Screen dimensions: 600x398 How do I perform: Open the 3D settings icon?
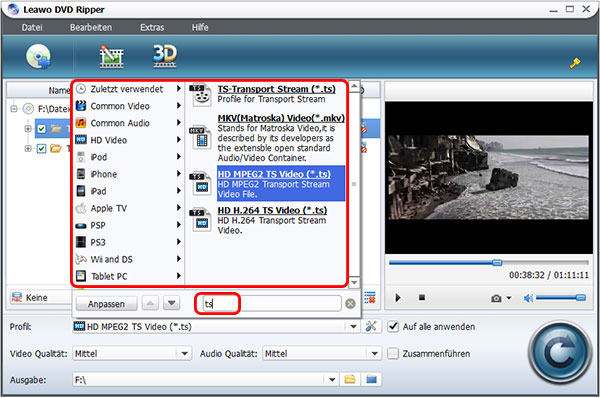165,56
